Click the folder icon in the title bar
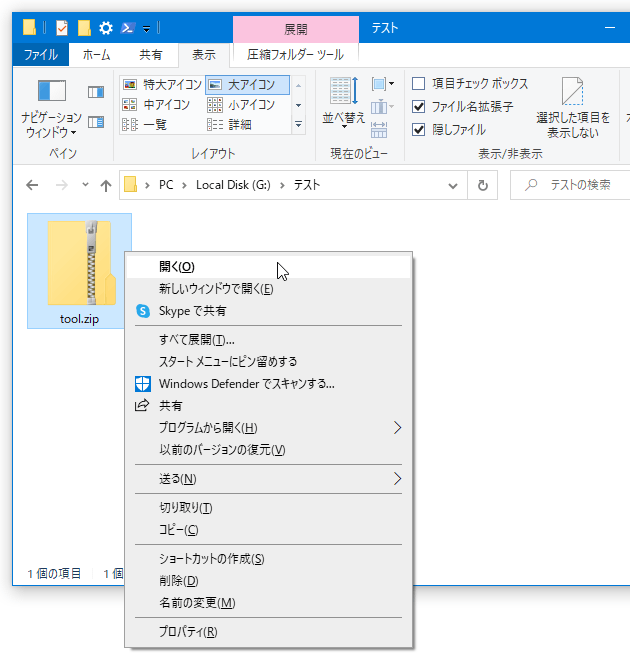630x660 pixels. pos(29,27)
